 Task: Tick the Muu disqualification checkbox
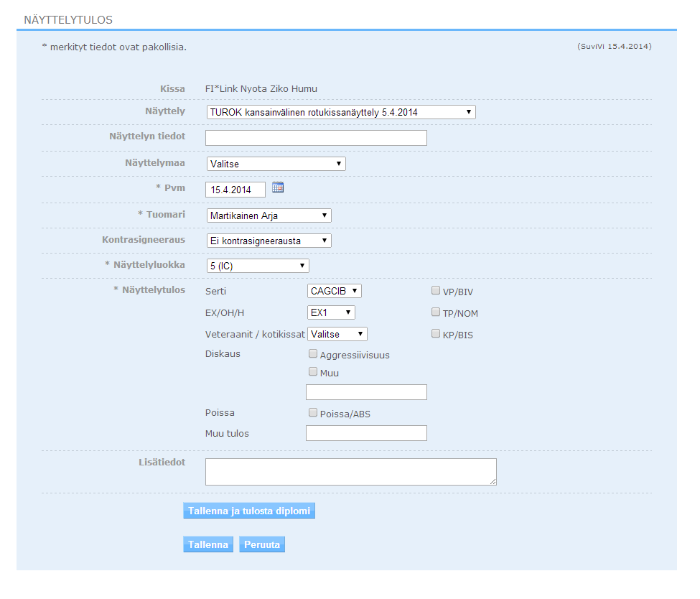tap(313, 372)
